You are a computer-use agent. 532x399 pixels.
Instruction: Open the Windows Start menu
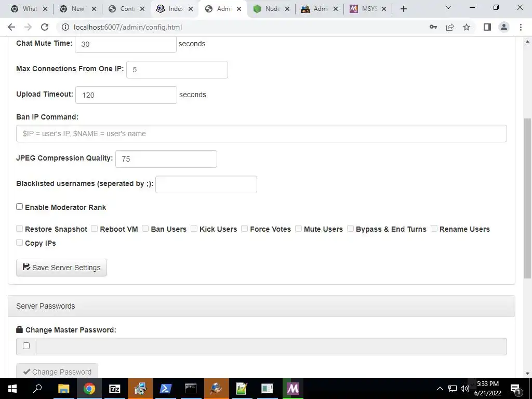pos(12,389)
